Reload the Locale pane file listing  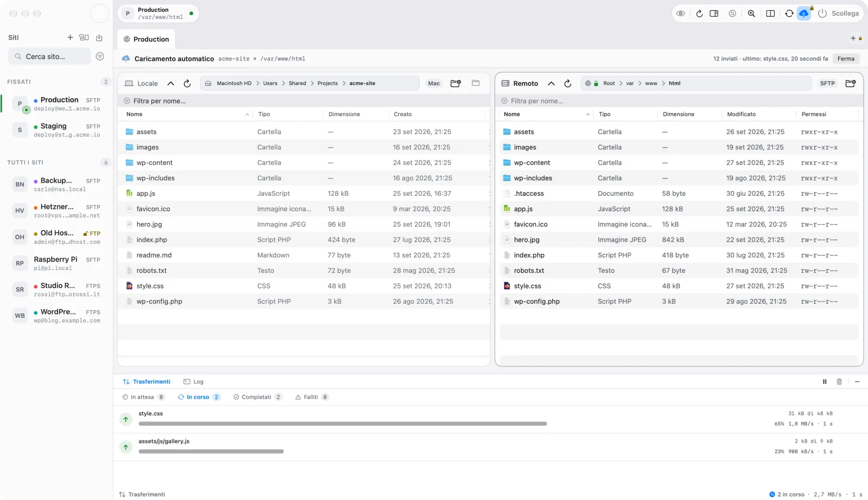click(187, 84)
